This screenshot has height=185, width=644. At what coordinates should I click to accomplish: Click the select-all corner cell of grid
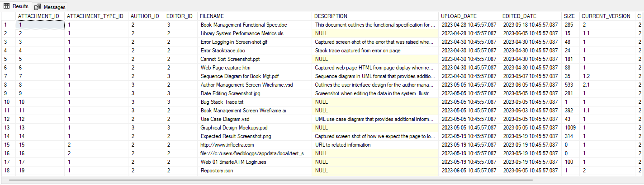tap(8, 16)
